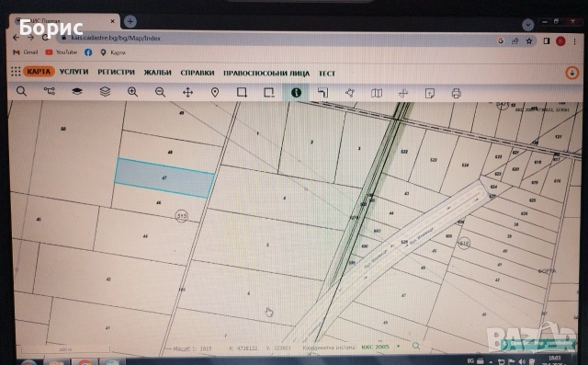The image size is (588, 365).
Task: Open the folded map icon tool
Action: pos(377,93)
